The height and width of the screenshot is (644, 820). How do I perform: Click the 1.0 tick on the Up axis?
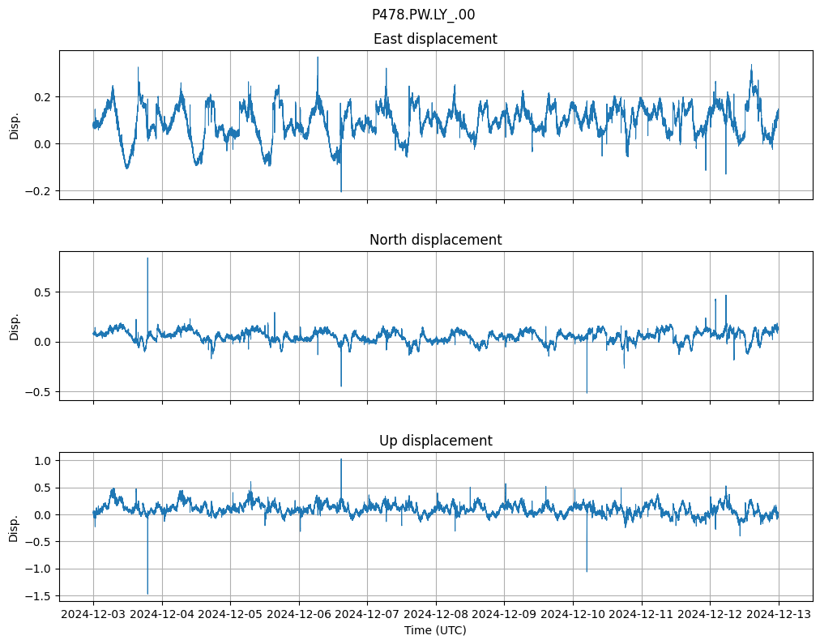pos(44,461)
